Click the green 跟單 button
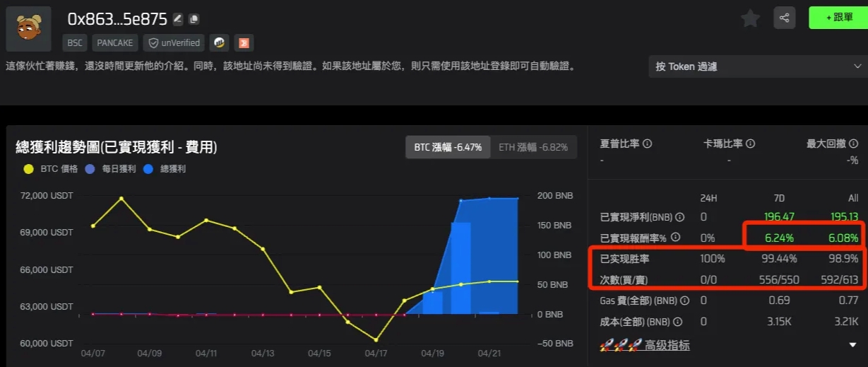Viewport: 868px width, 367px height. point(838,18)
